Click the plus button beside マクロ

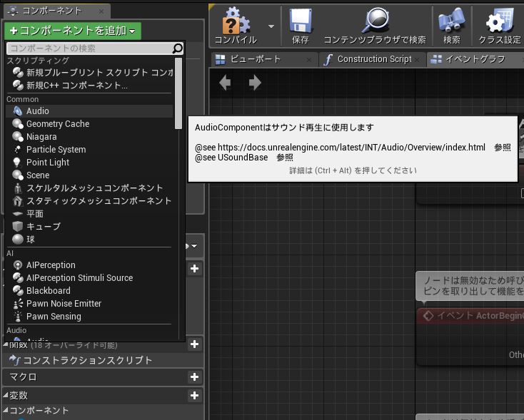coord(194,377)
